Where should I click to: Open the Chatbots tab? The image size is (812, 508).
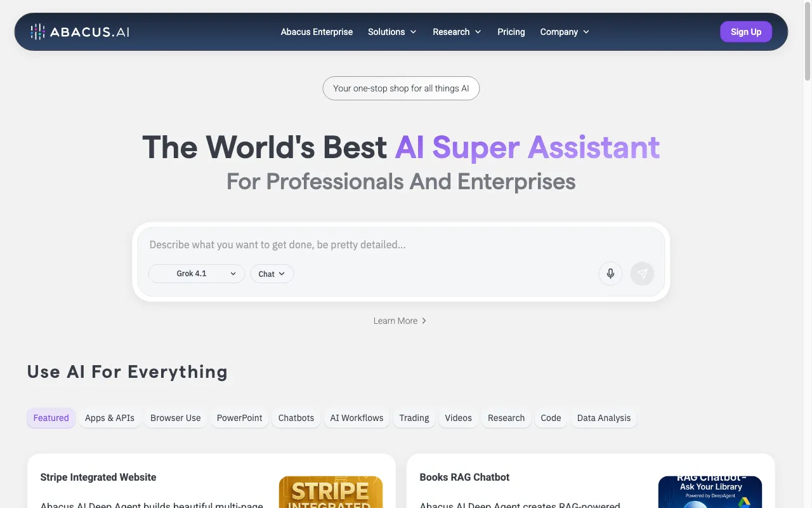296,418
